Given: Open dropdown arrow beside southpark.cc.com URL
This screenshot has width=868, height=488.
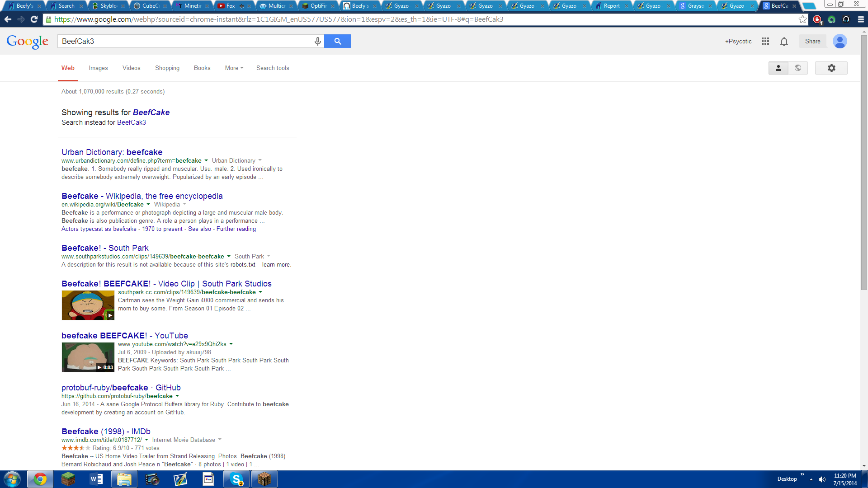Looking at the screenshot, I should (x=260, y=292).
